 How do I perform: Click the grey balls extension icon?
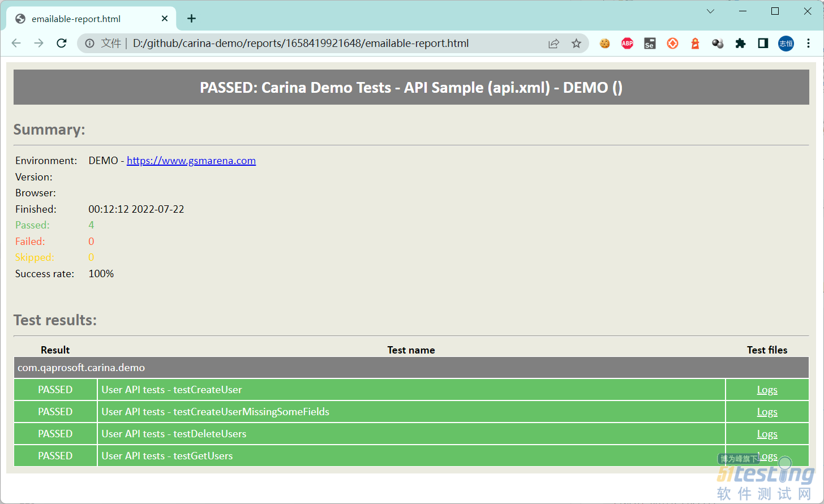click(718, 43)
